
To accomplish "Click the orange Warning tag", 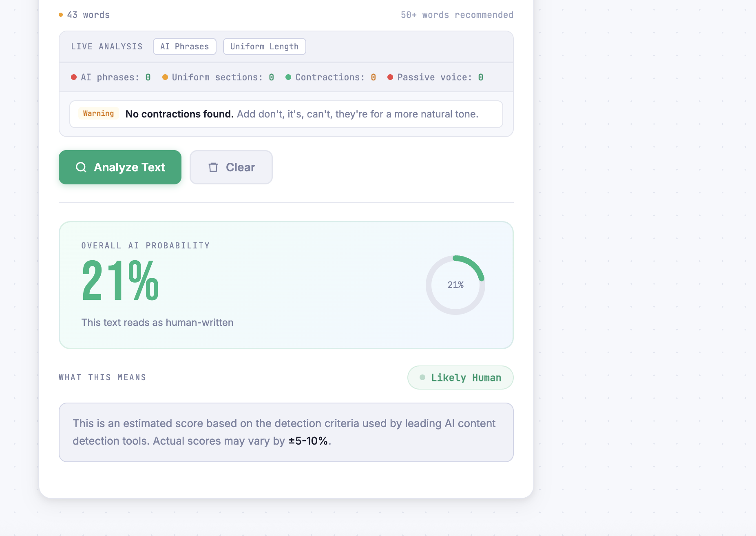I will pyautogui.click(x=98, y=113).
